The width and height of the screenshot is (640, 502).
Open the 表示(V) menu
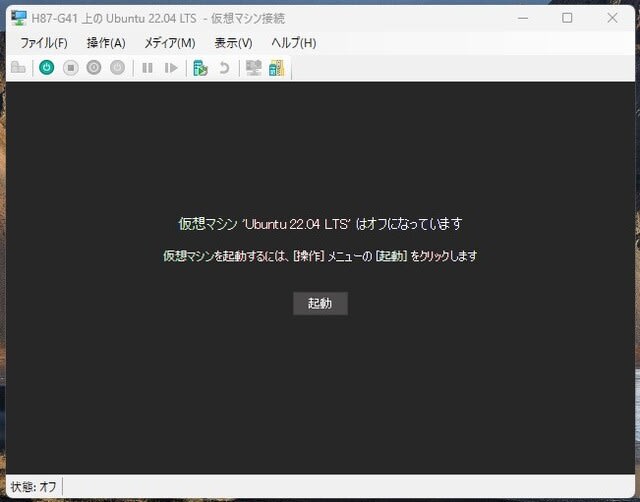233,43
